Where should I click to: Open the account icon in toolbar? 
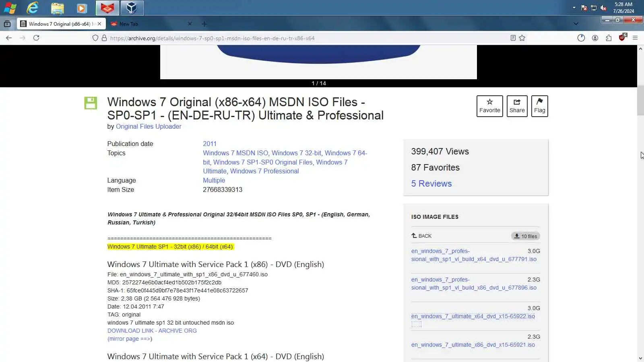(595, 38)
